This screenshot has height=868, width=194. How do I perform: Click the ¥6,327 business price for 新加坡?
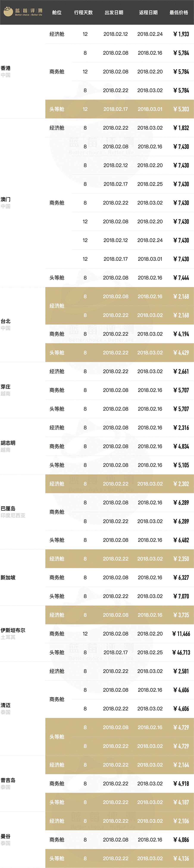[x=181, y=578]
